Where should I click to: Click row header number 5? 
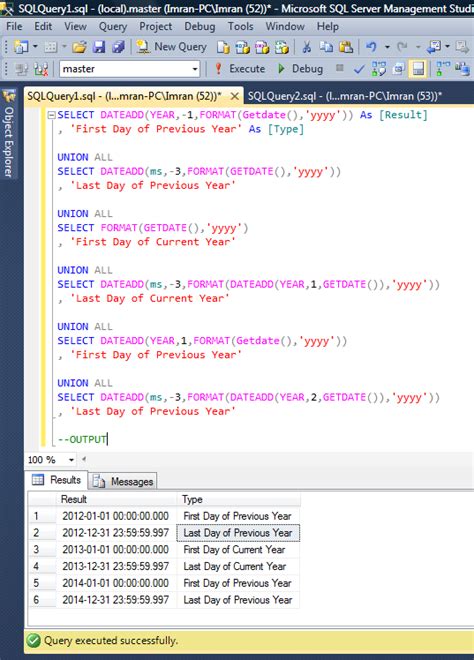(42, 583)
